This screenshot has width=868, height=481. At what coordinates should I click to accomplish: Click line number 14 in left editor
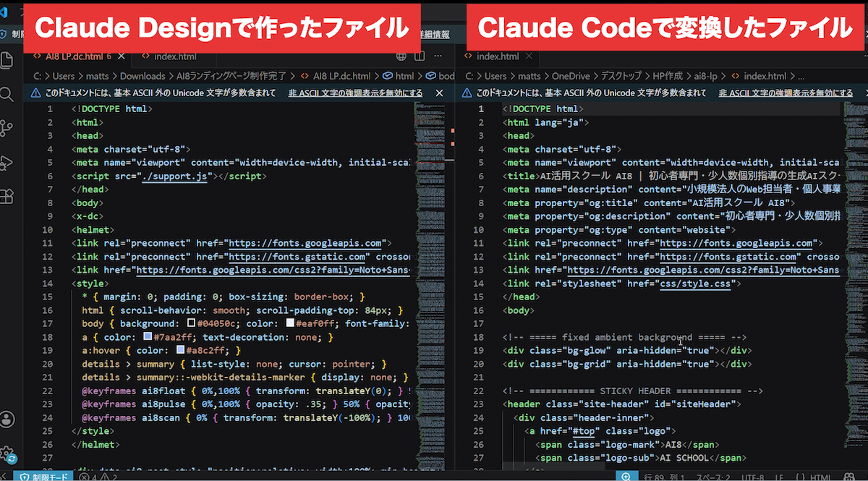click(48, 284)
